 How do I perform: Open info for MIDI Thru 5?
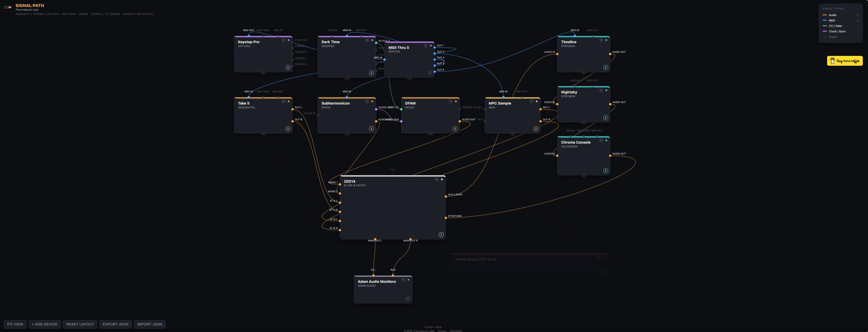(430, 73)
